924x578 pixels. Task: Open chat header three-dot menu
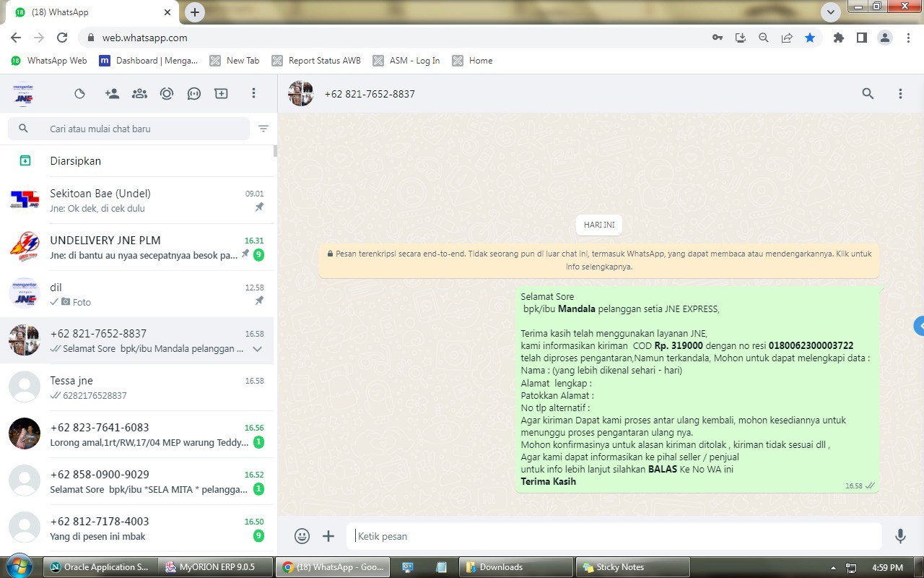900,94
